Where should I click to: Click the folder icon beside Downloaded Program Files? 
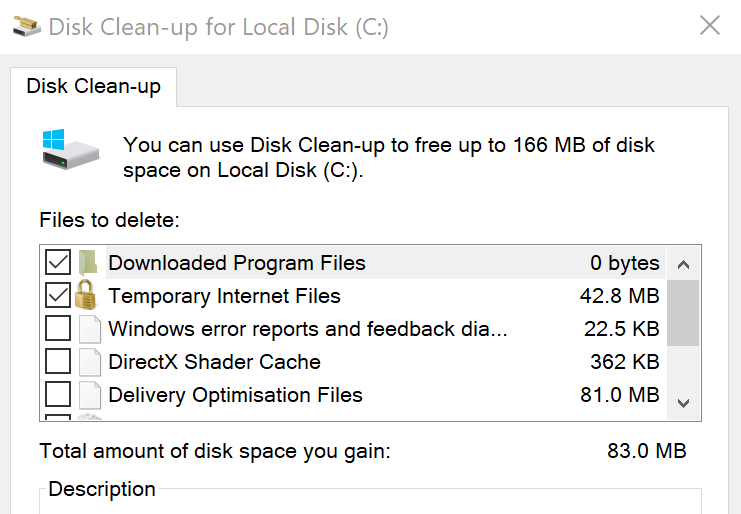pos(88,263)
